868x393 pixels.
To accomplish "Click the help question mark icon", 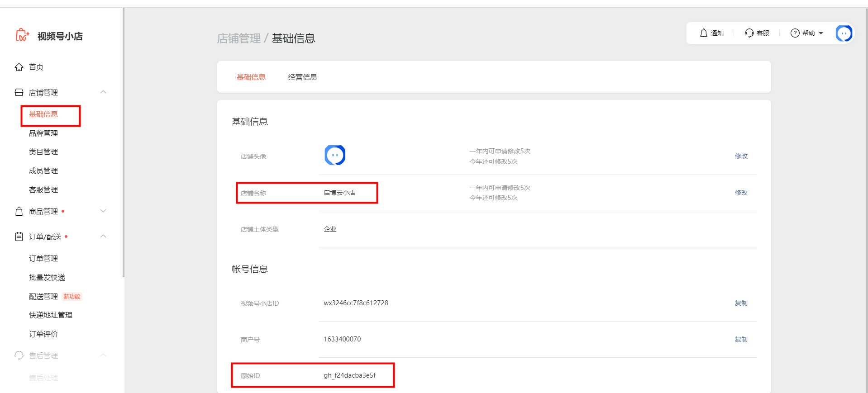I will 795,33.
